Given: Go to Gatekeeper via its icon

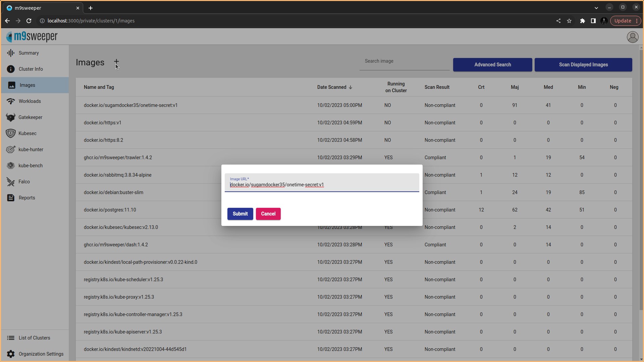Looking at the screenshot, I should 11,117.
